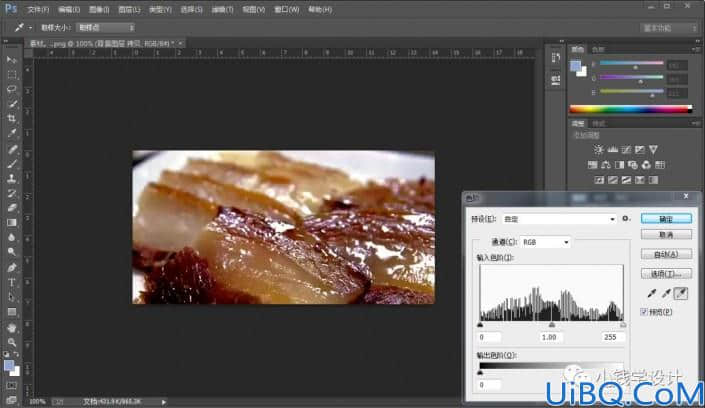Click the Auto button in Levels
The image size is (705, 408).
tap(666, 254)
